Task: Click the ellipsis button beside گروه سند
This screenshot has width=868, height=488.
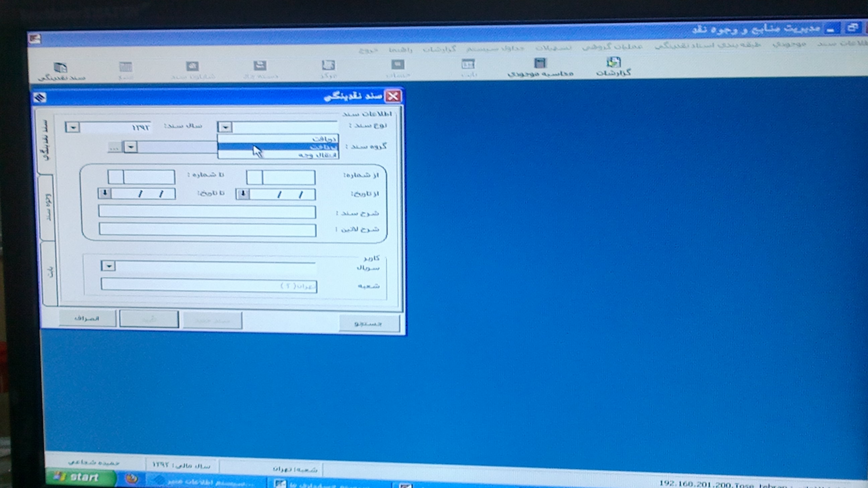Action: pos(115,147)
